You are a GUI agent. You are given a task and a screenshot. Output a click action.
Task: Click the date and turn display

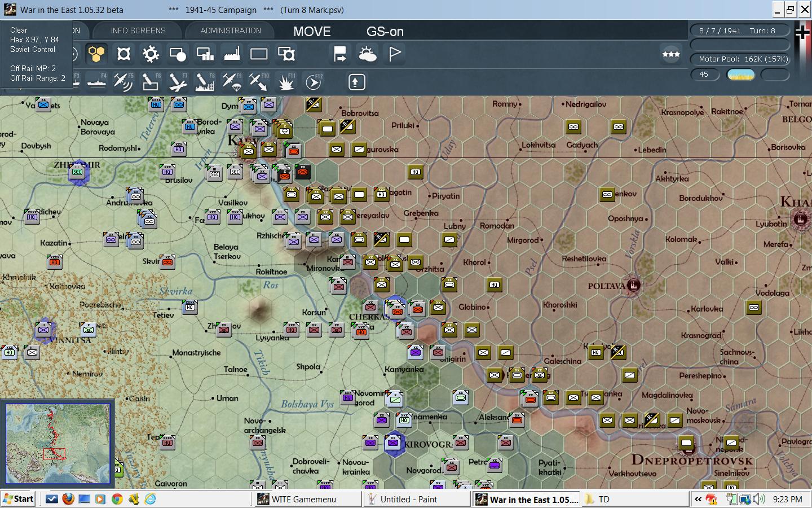(740, 30)
